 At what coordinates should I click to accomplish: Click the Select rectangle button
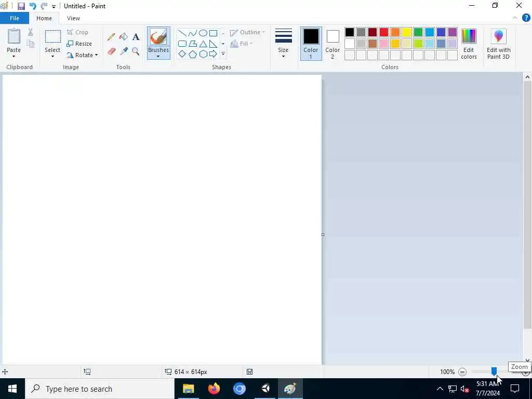(53, 37)
